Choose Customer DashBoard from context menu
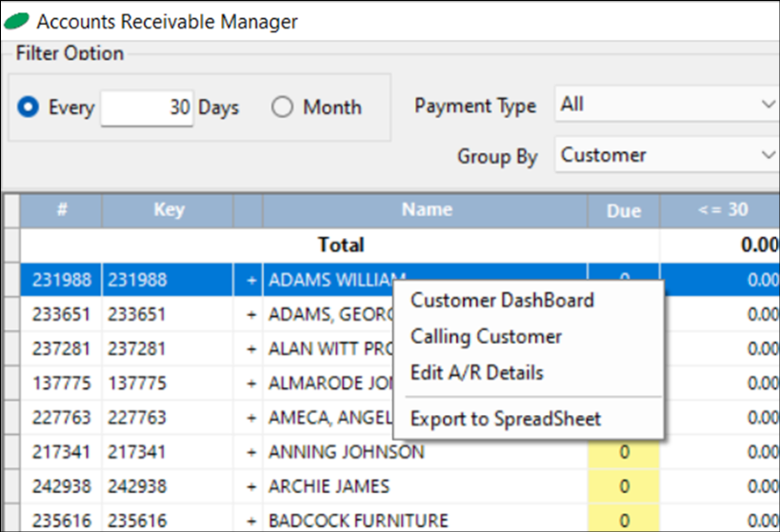This screenshot has width=780, height=532. pos(502,301)
